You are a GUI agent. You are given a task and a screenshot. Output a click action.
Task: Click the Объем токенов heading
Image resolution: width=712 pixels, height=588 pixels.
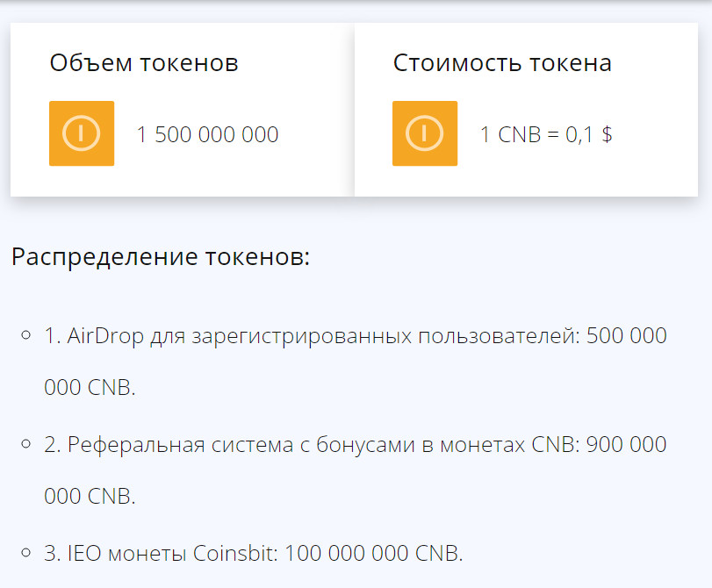(x=144, y=63)
